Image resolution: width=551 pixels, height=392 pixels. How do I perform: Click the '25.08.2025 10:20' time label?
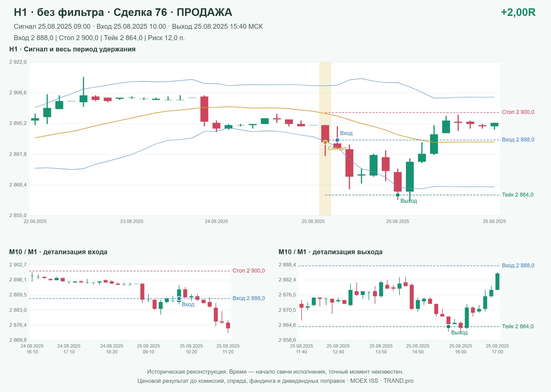[191, 349]
